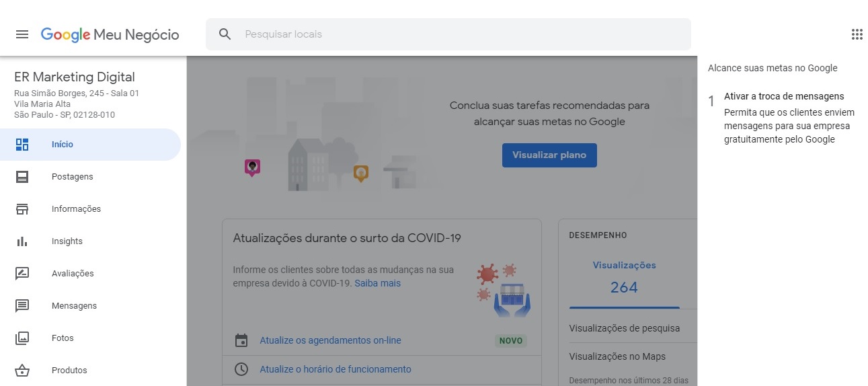Follow the Saiba mais link

(377, 283)
